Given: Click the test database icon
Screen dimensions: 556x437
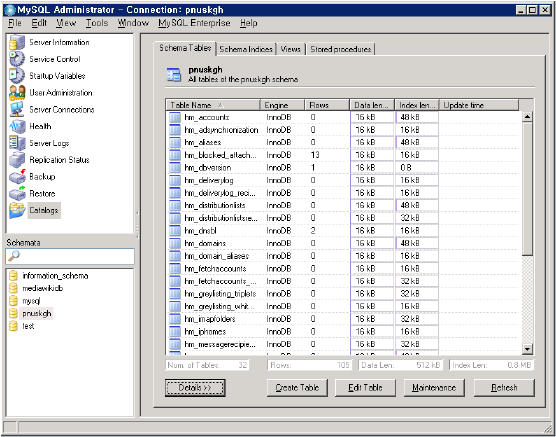Looking at the screenshot, I should coord(13,326).
